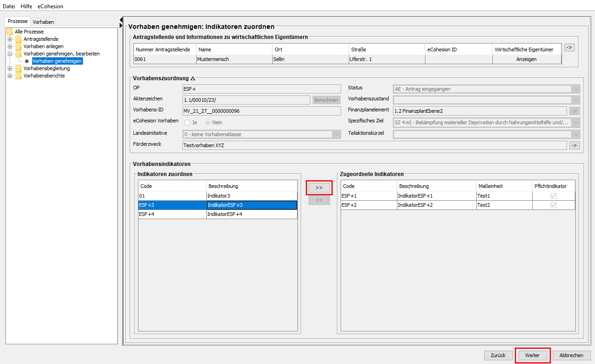Expand the Vorhabensbegleitung tree node
This screenshot has height=364, width=595.
[10, 68]
